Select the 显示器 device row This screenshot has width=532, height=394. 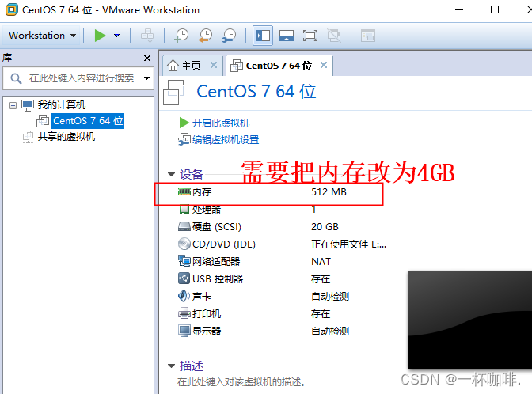click(x=282, y=331)
